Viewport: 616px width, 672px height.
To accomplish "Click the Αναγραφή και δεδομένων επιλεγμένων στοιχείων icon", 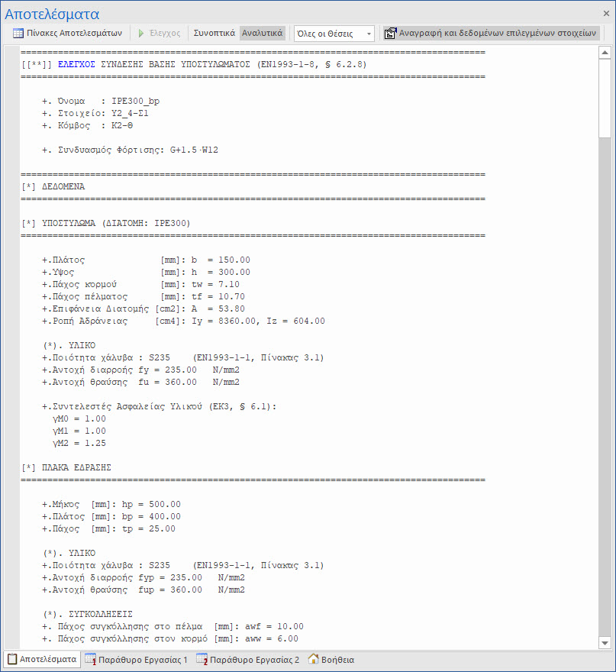I will point(391,34).
